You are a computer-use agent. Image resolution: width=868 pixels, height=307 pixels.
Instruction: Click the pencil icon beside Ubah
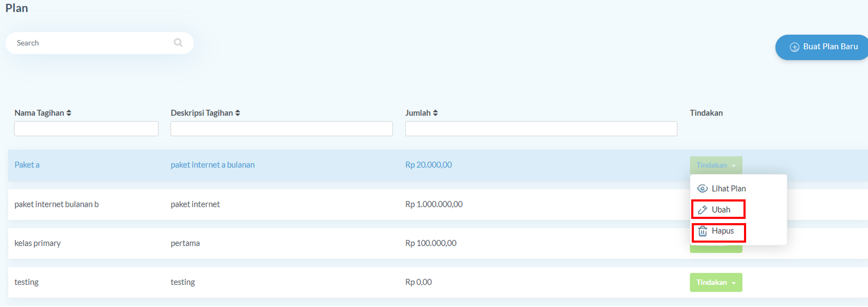click(702, 209)
